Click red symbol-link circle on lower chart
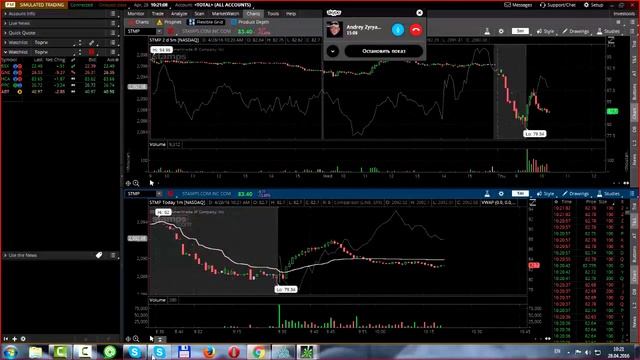 pos(171,193)
